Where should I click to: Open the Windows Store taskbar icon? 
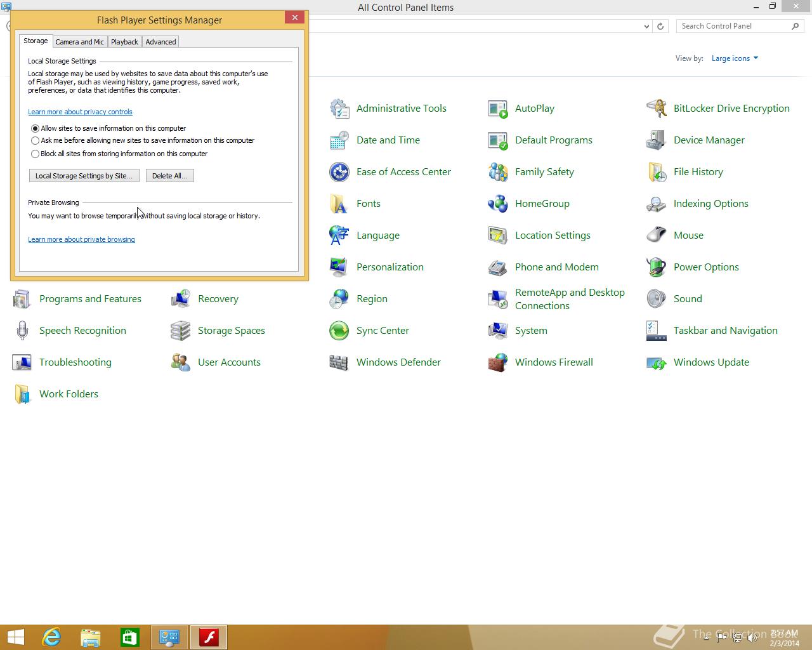coord(130,637)
